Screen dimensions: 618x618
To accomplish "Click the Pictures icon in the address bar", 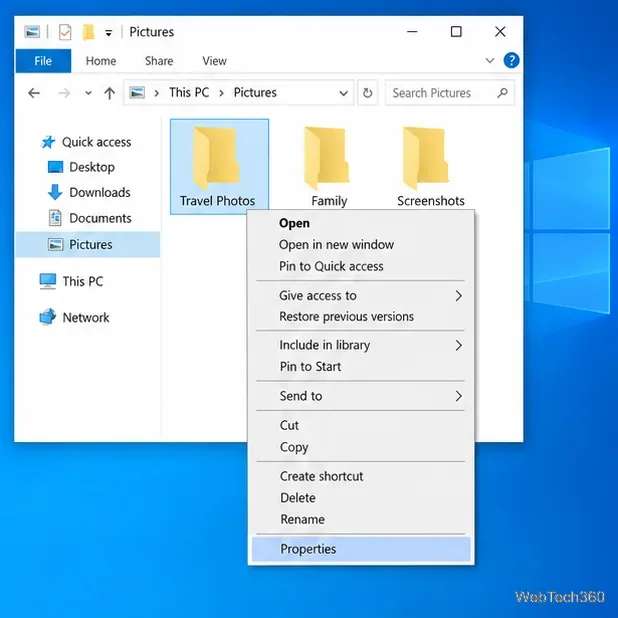I will [x=137, y=93].
